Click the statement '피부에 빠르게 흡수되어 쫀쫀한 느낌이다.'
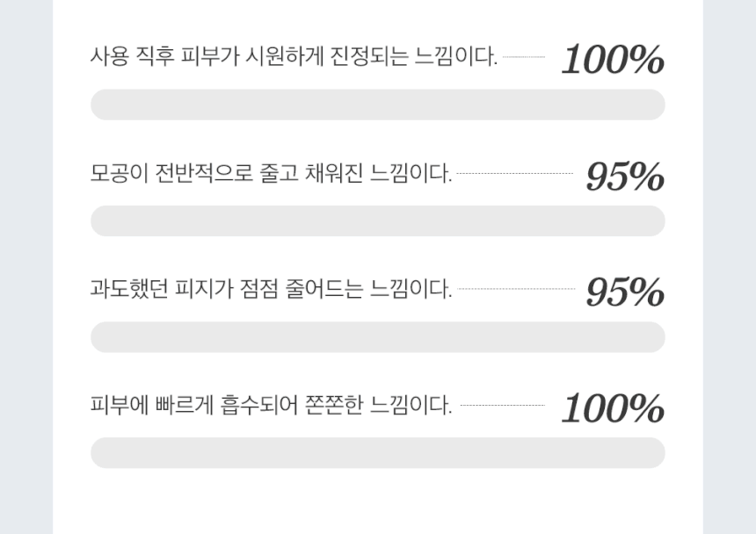 [x=271, y=405]
